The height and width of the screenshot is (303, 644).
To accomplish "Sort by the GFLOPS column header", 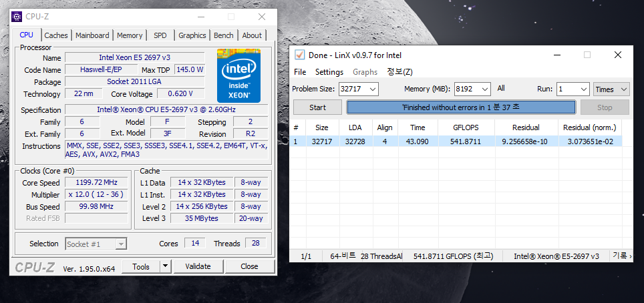I will [x=466, y=127].
